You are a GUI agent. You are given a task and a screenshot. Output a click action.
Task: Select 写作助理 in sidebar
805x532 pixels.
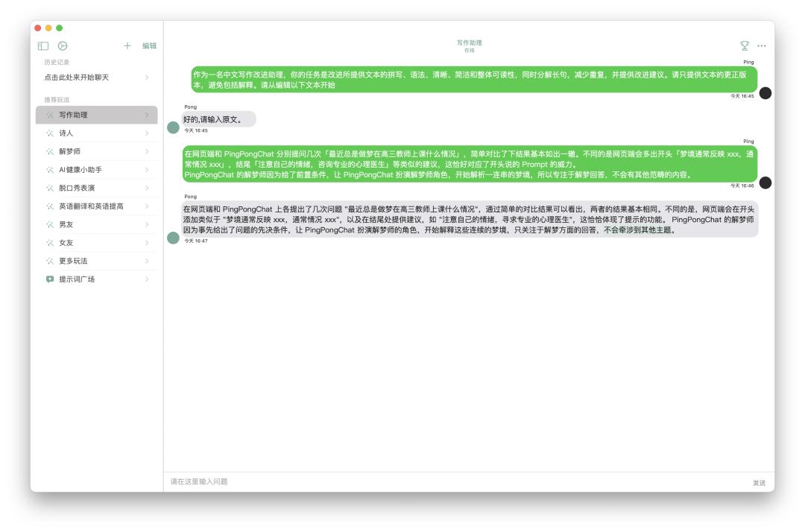pyautogui.click(x=96, y=115)
